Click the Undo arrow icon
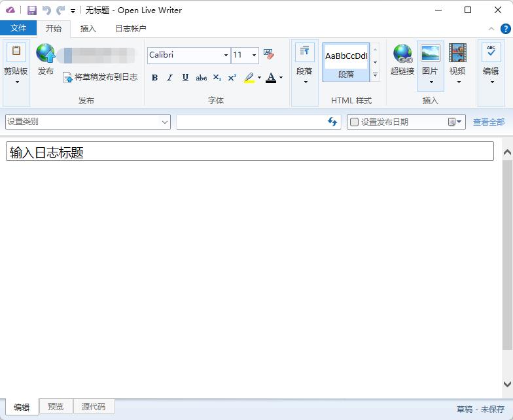513x420 pixels. 47,10
